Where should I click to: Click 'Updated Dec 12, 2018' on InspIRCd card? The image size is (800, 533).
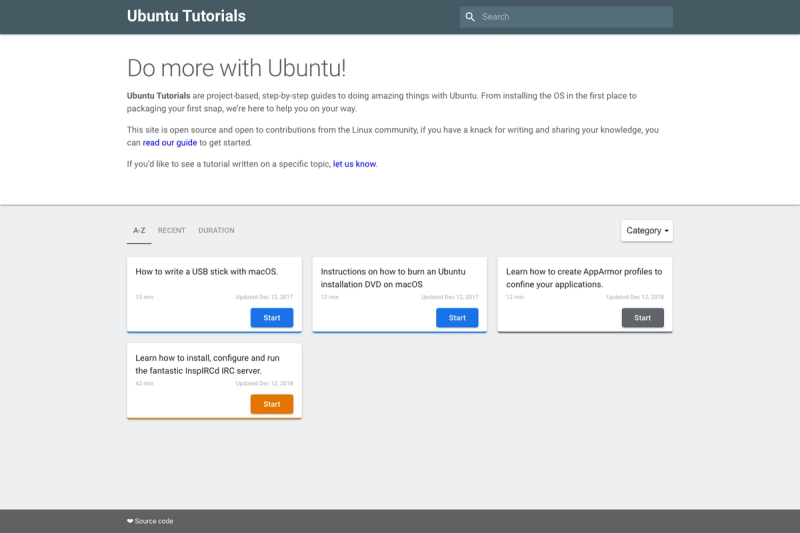(x=264, y=383)
